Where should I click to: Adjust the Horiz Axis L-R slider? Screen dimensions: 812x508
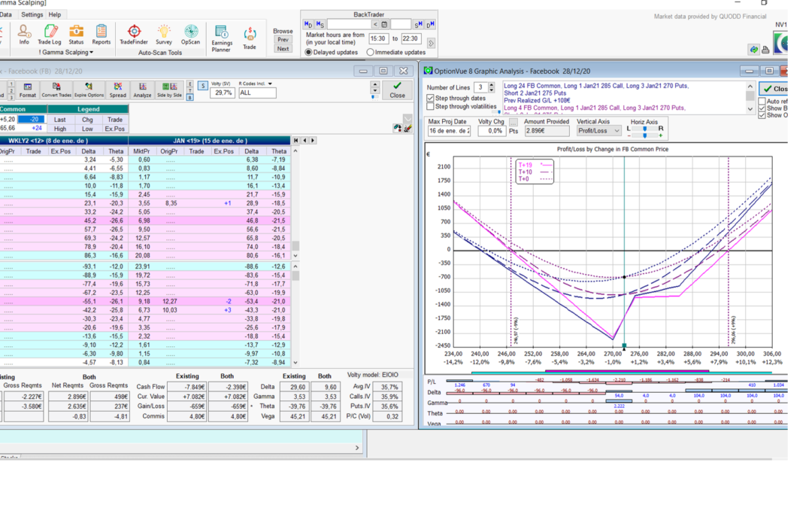(645, 129)
